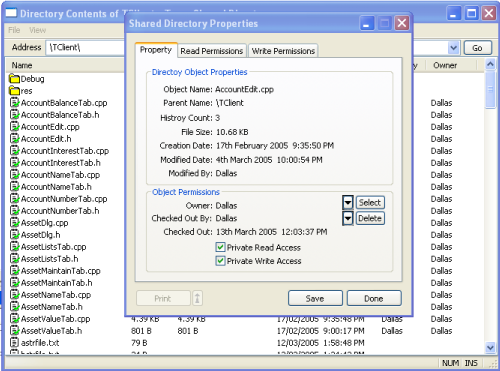Click the AssetNameTab.cpp file icon
This screenshot has width=500, height=371.
click(x=15, y=295)
